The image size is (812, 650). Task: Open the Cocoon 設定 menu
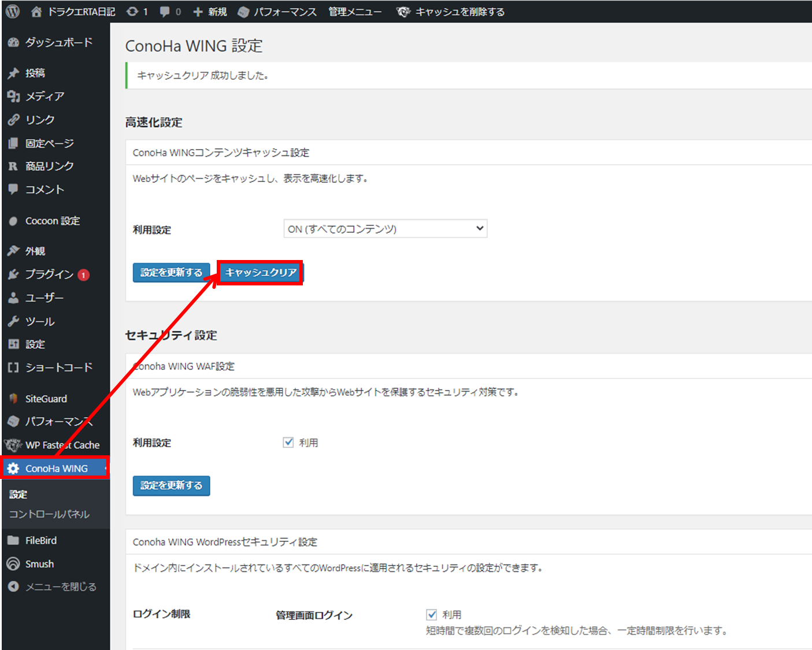(x=52, y=221)
